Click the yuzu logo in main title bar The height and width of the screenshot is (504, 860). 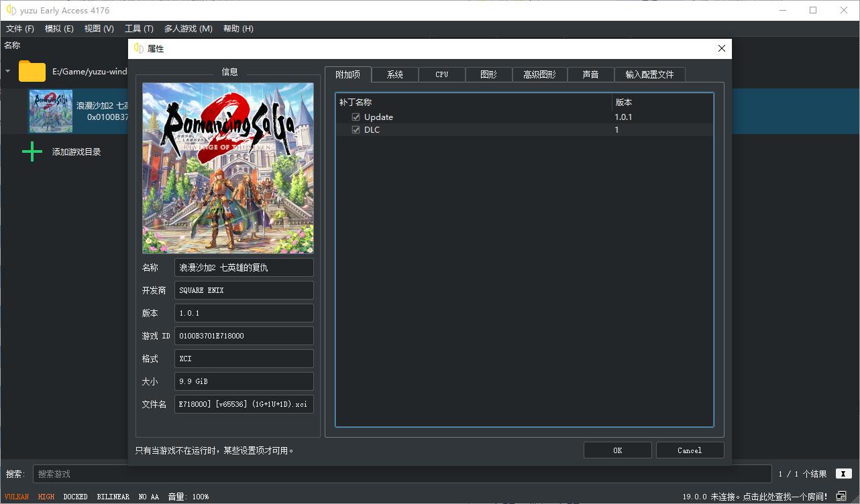[x=11, y=10]
